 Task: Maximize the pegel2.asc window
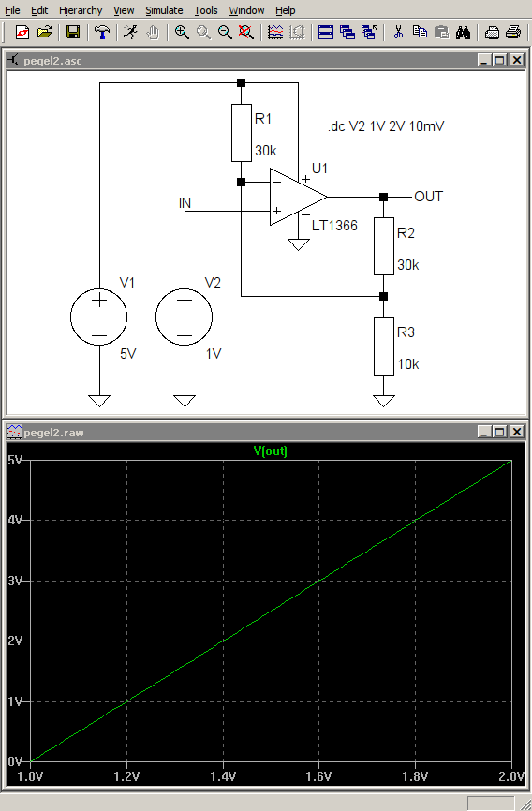click(500, 61)
